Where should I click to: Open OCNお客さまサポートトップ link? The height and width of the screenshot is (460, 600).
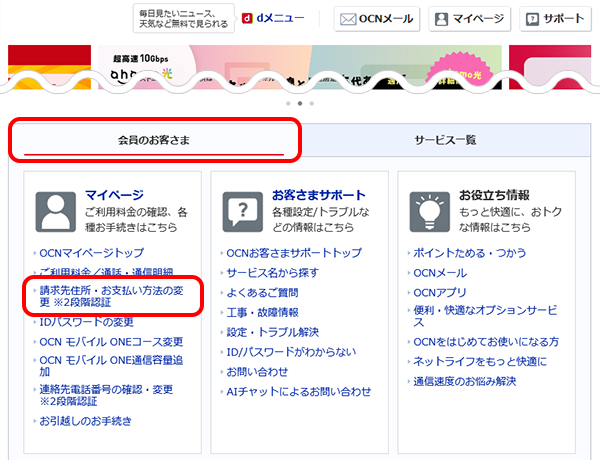pyautogui.click(x=294, y=253)
